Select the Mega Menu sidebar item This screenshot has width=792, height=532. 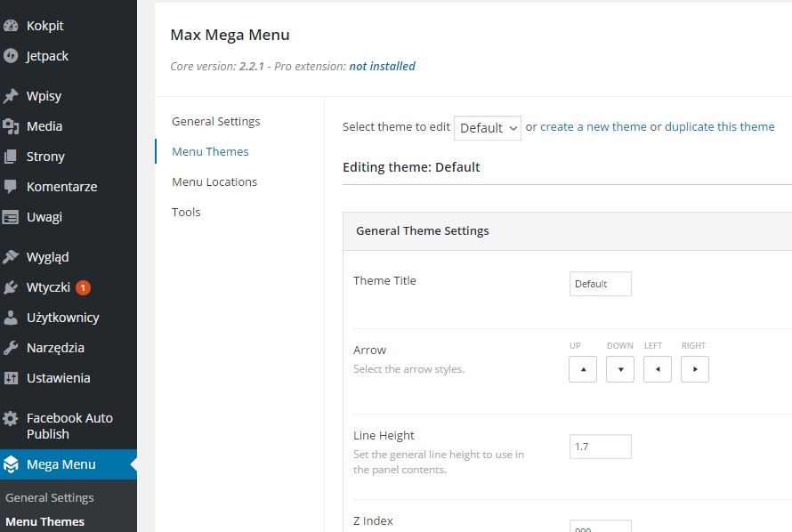click(x=69, y=464)
